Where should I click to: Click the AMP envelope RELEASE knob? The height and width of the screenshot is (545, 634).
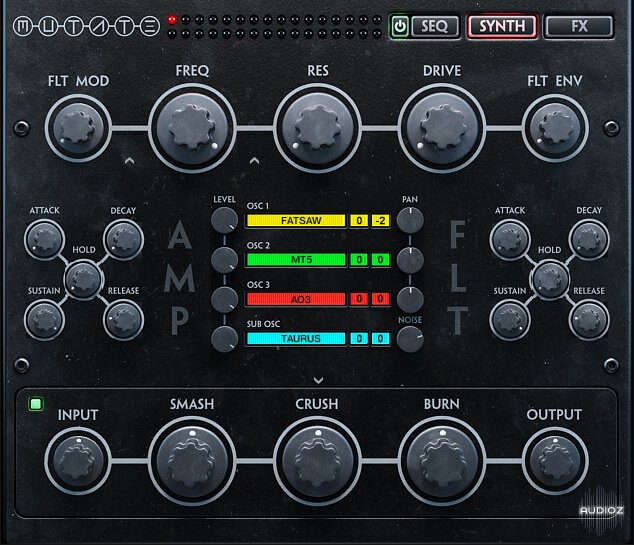(123, 320)
